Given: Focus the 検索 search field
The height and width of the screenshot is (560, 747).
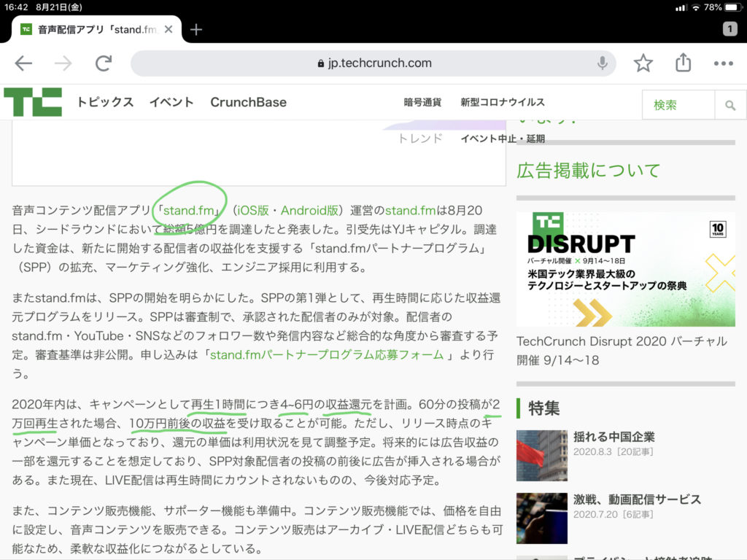Looking at the screenshot, I should tap(678, 105).
